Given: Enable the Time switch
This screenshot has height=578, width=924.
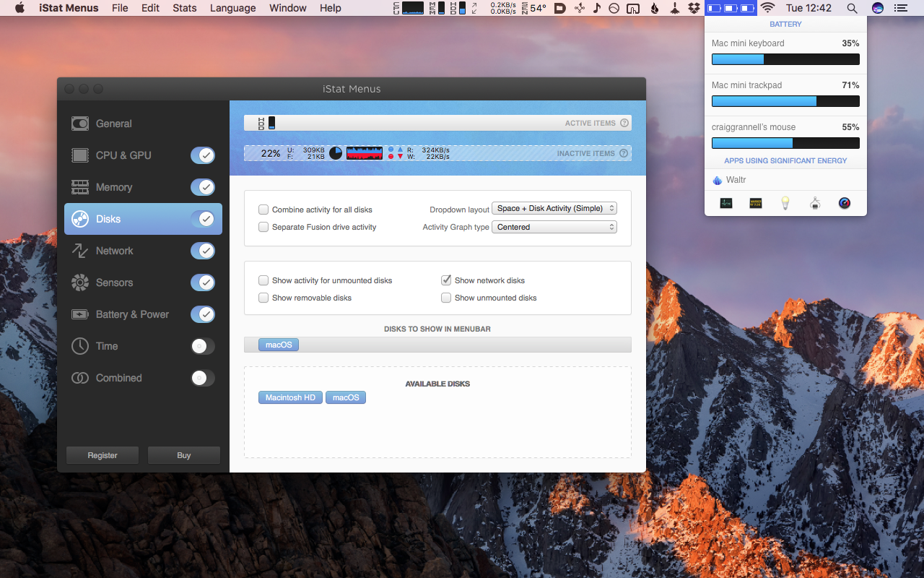Looking at the screenshot, I should tap(203, 346).
